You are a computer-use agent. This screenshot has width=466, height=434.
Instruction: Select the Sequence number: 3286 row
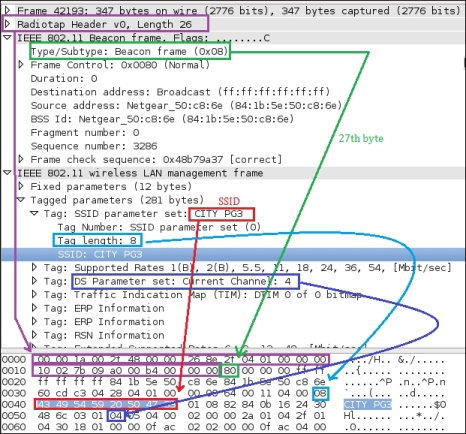tap(94, 146)
